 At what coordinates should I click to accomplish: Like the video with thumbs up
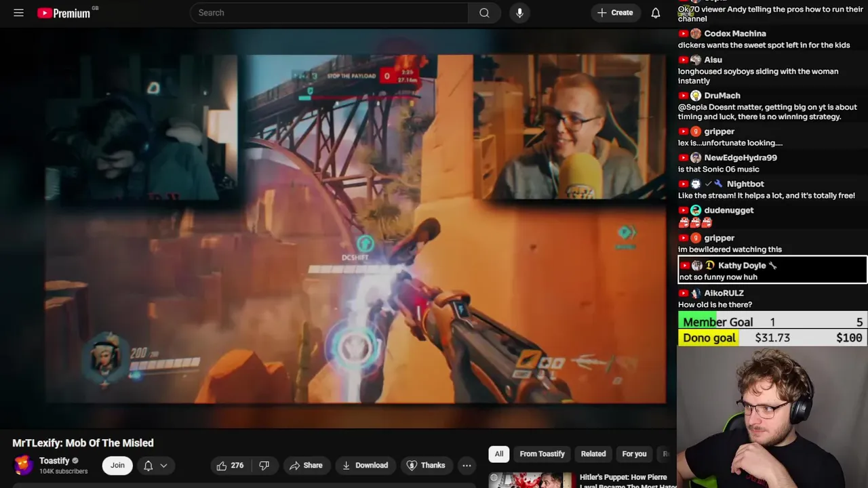click(x=230, y=465)
